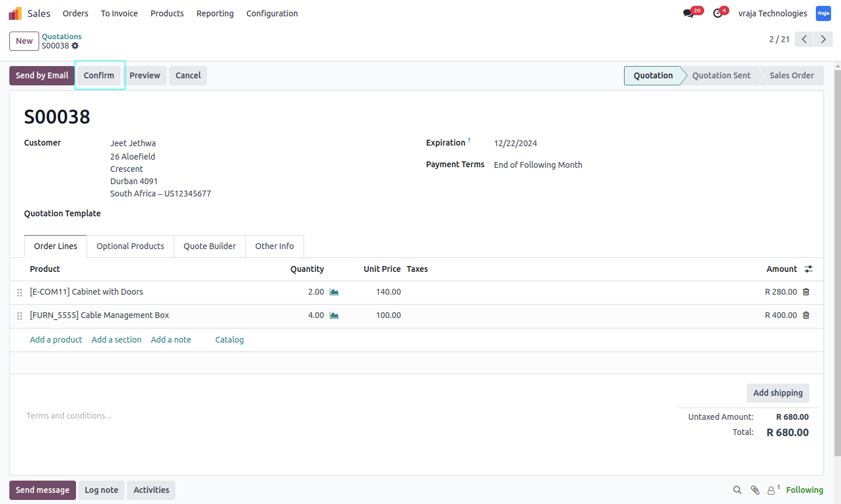Open the gear actions menu beside S00038
The height and width of the screenshot is (504, 841).
click(75, 46)
